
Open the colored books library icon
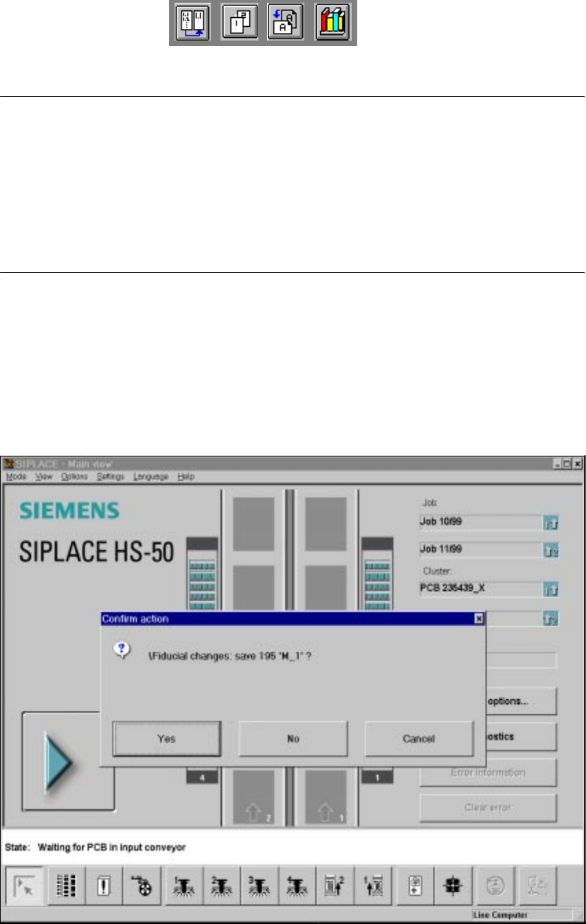(333, 23)
